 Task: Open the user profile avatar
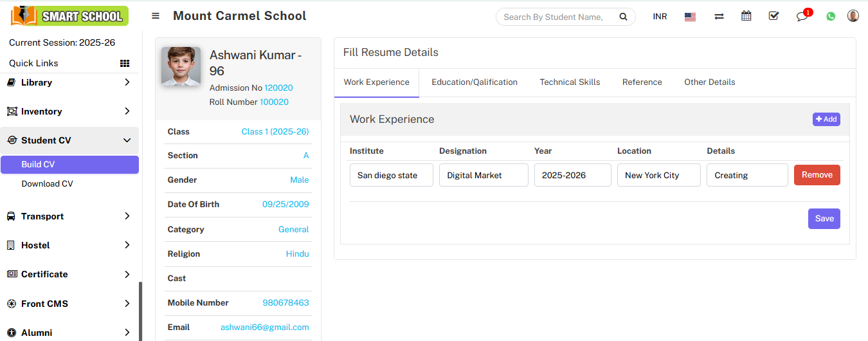(x=853, y=16)
